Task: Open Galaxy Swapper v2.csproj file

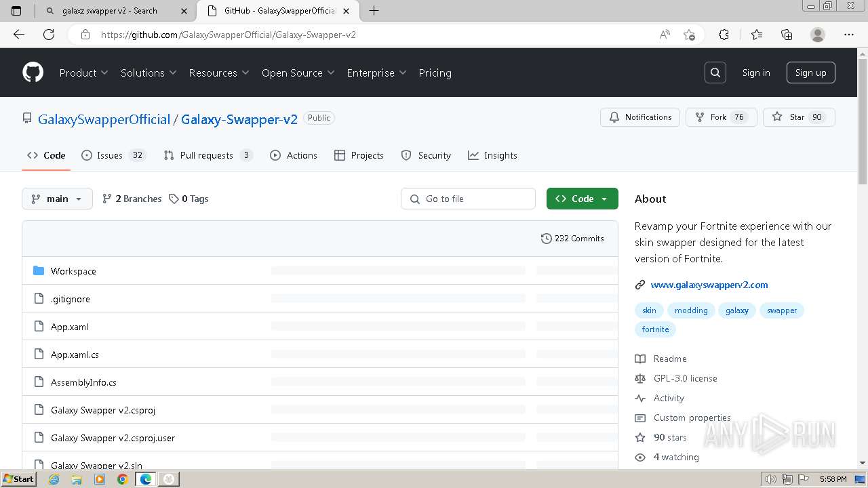Action: tap(103, 410)
